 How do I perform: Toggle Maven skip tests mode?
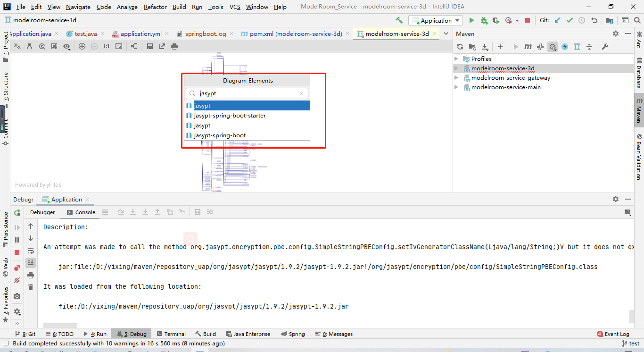(565, 47)
